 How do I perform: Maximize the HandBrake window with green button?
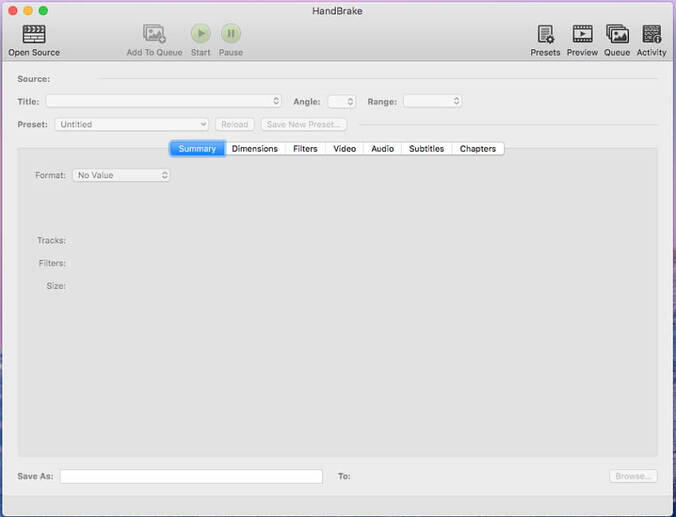tap(43, 11)
